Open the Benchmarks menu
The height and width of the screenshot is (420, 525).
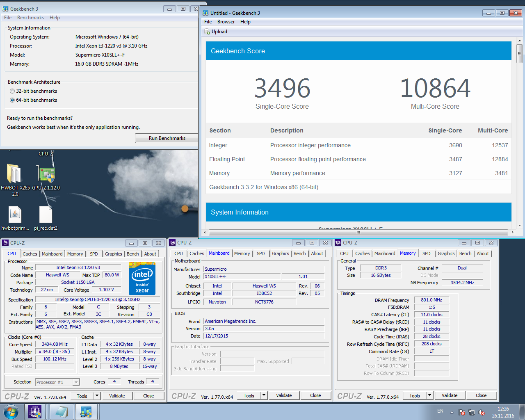[30, 18]
